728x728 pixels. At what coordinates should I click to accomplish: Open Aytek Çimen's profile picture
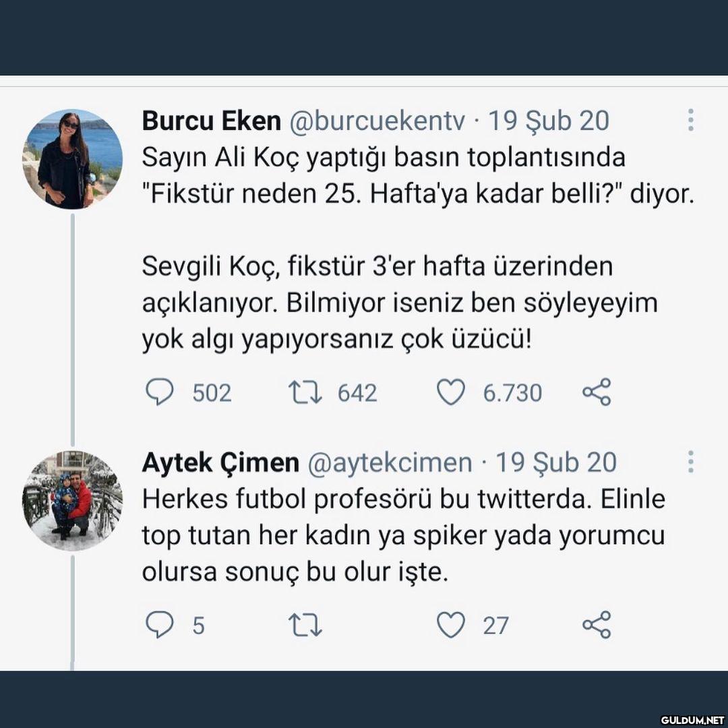click(73, 500)
